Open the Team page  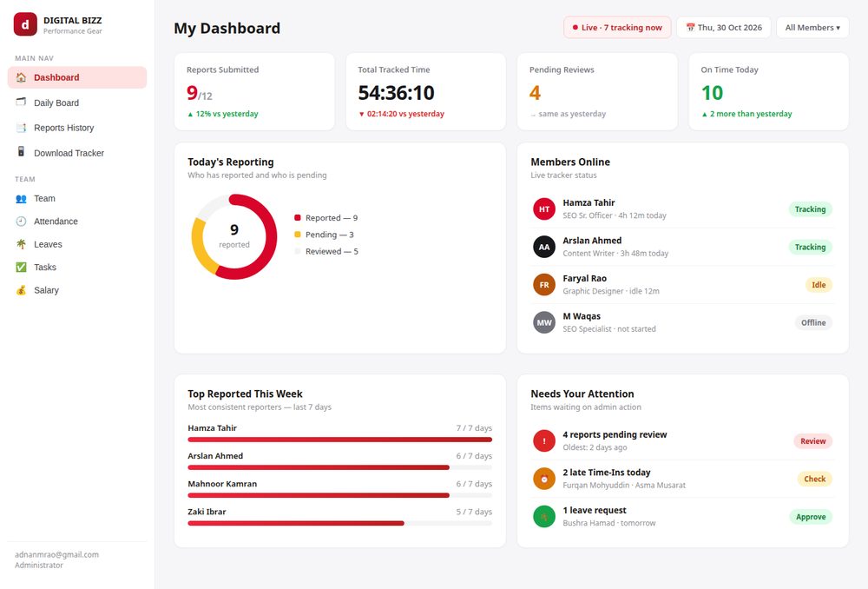point(77,198)
